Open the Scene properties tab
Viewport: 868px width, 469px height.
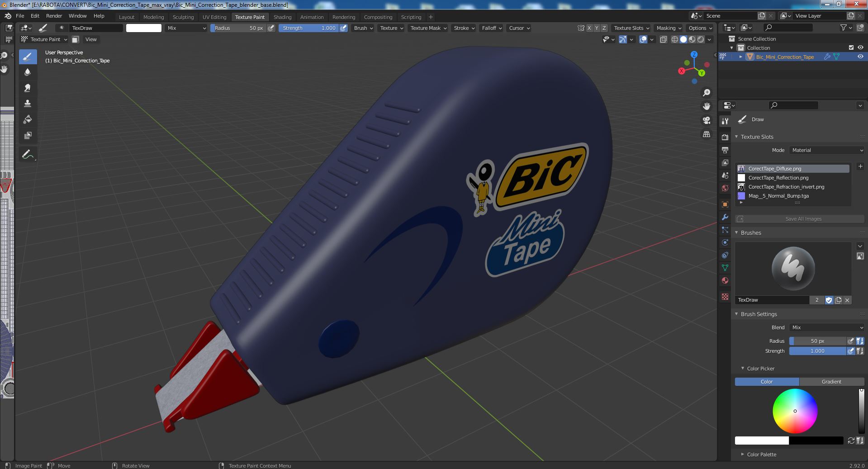tap(725, 175)
